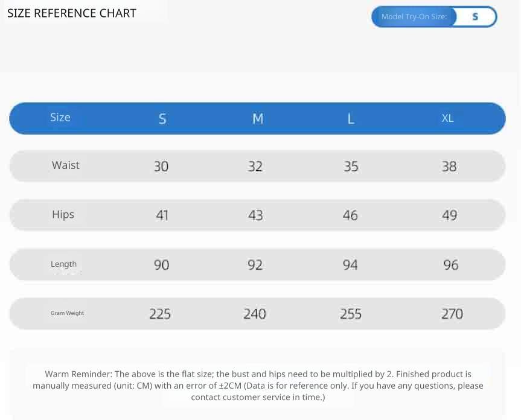521x420 pixels.
Task: Click the Size header label
Action: 60,118
